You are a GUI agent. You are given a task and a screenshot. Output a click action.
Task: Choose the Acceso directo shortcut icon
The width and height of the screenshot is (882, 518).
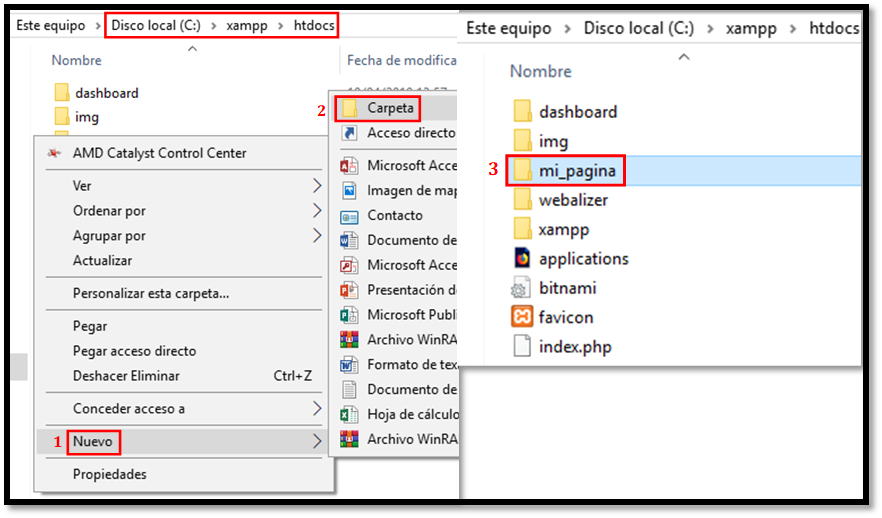(x=349, y=133)
